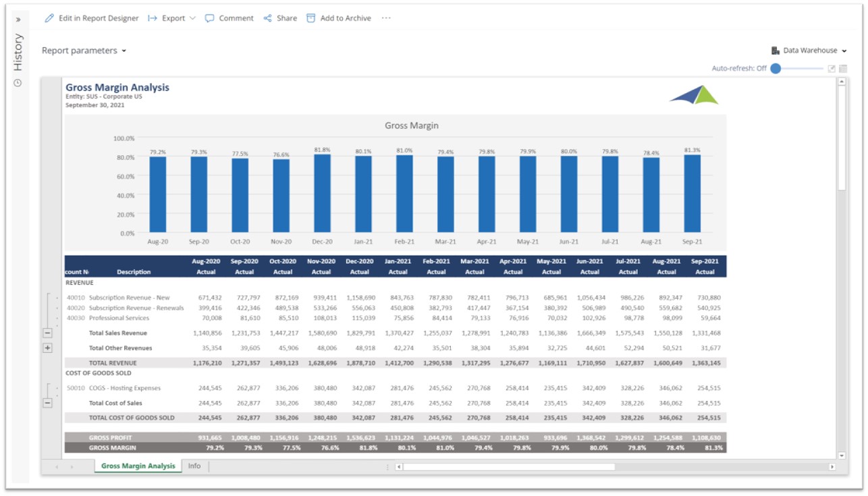Click the vertical scrollbar up arrow
This screenshot has height=496, width=868.
[842, 82]
